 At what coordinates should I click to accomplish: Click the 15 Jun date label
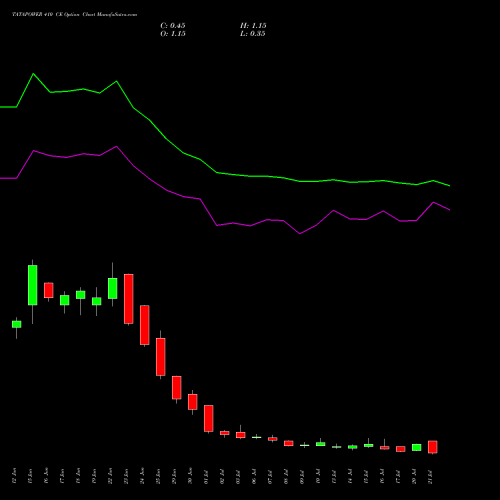[30, 476]
